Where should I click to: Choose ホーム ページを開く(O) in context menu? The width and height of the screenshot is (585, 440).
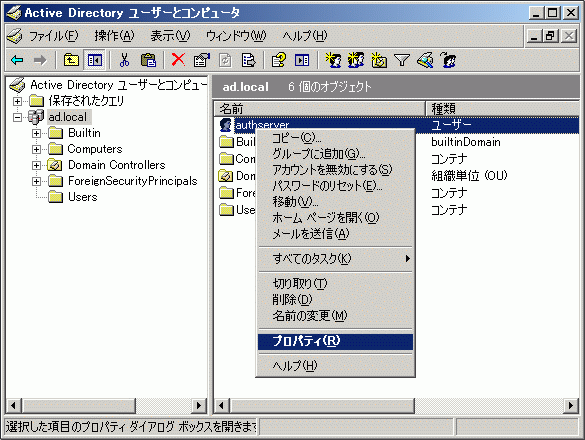tap(335, 218)
